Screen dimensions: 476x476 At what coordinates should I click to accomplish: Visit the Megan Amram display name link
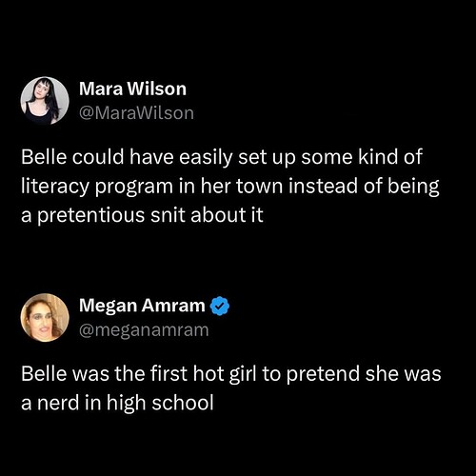(x=142, y=306)
